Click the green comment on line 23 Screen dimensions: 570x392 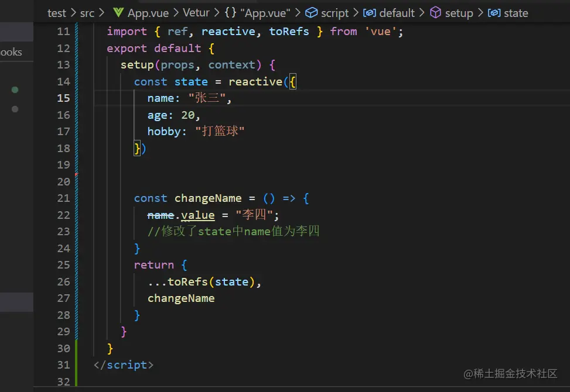tap(233, 231)
